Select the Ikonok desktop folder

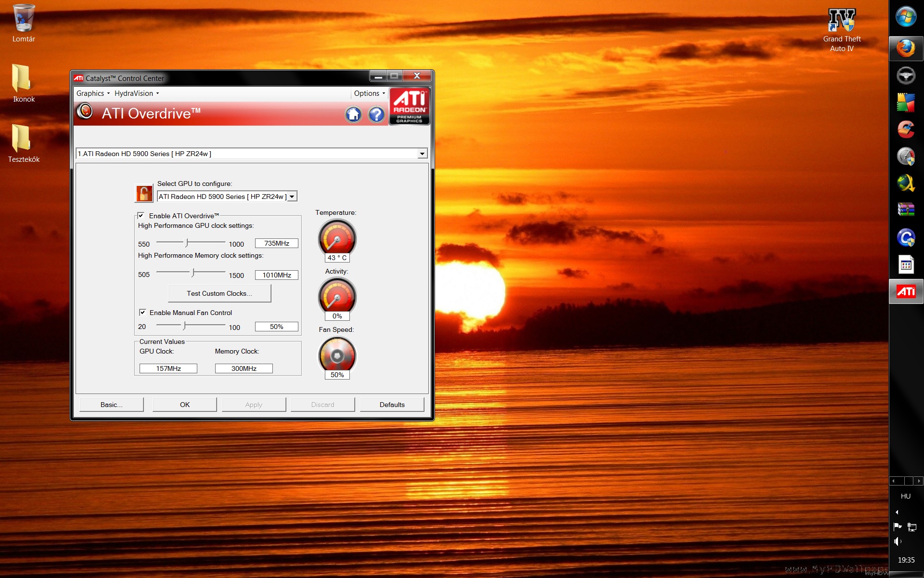click(24, 84)
